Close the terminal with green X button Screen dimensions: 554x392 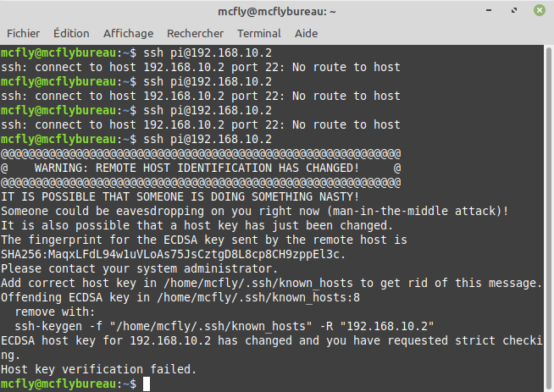[x=539, y=10]
